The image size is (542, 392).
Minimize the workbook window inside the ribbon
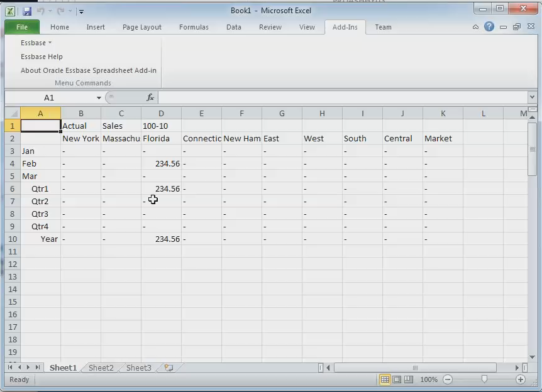[503, 27]
